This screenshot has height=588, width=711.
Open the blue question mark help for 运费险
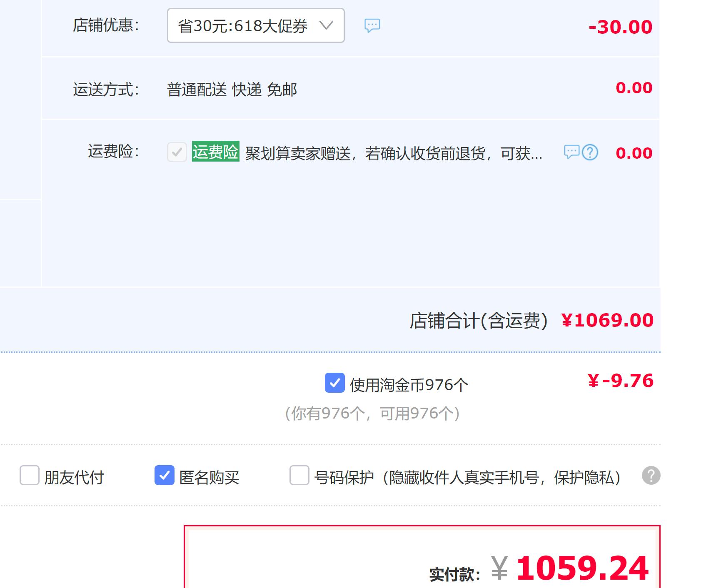(x=590, y=152)
